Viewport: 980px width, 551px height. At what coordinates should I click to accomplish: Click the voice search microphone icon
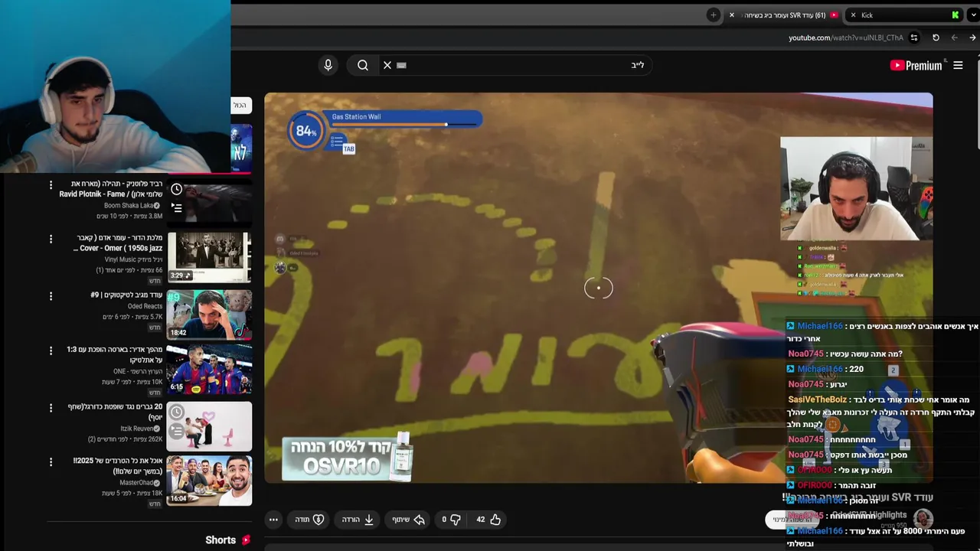(x=328, y=65)
